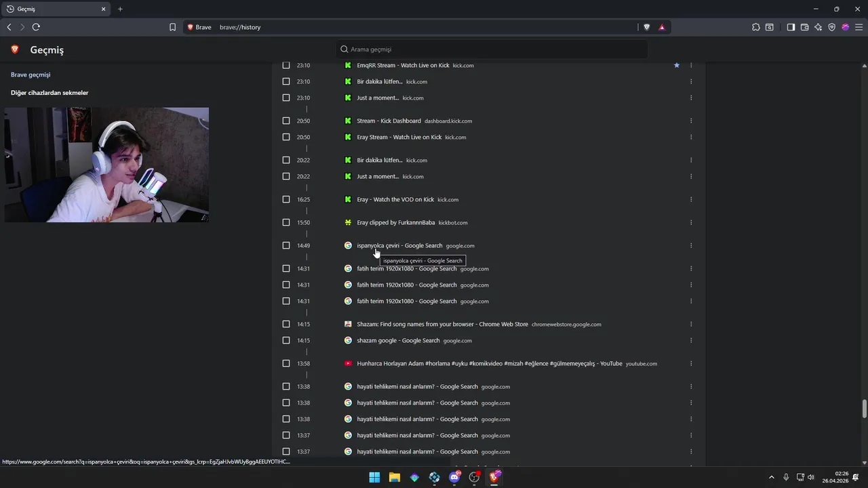
Task: Show hidden tray icons chevron
Action: coord(771,477)
